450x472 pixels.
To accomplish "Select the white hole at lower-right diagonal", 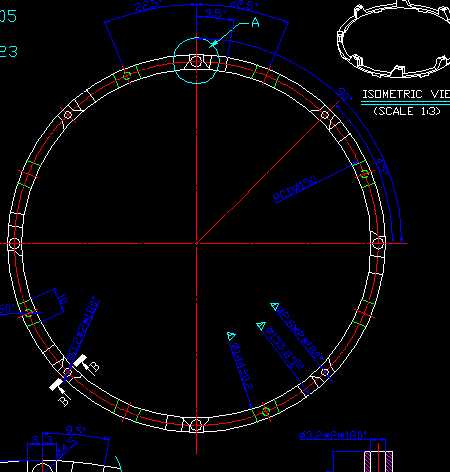I will pyautogui.click(x=325, y=372).
